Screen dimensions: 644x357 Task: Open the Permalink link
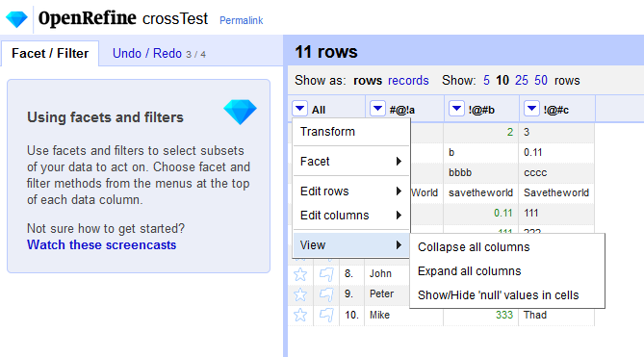tap(241, 20)
